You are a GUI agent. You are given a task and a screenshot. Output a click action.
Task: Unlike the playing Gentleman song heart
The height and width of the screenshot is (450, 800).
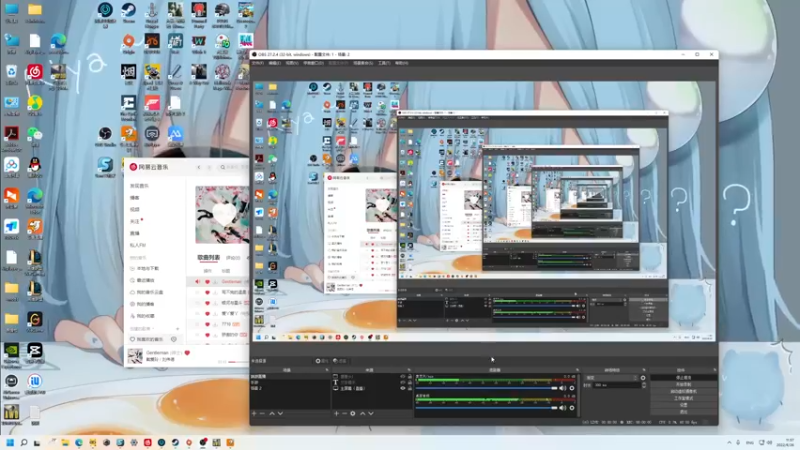click(187, 353)
